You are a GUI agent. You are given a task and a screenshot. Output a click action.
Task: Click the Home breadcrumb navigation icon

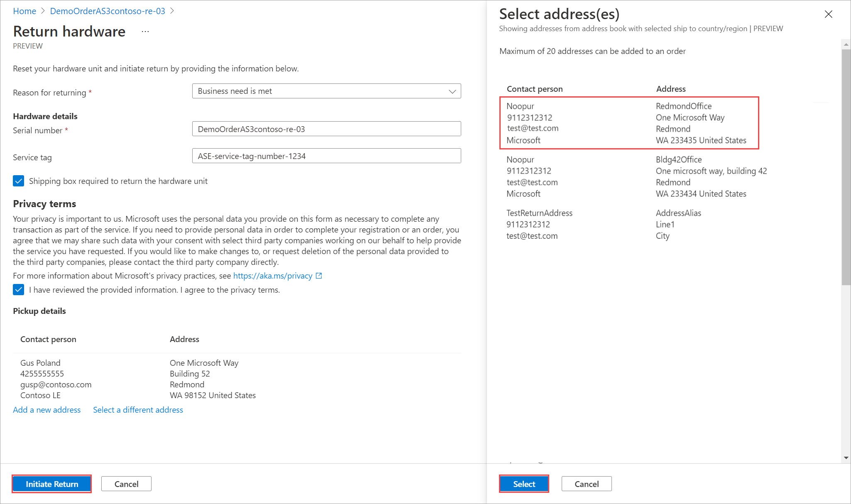coord(24,11)
